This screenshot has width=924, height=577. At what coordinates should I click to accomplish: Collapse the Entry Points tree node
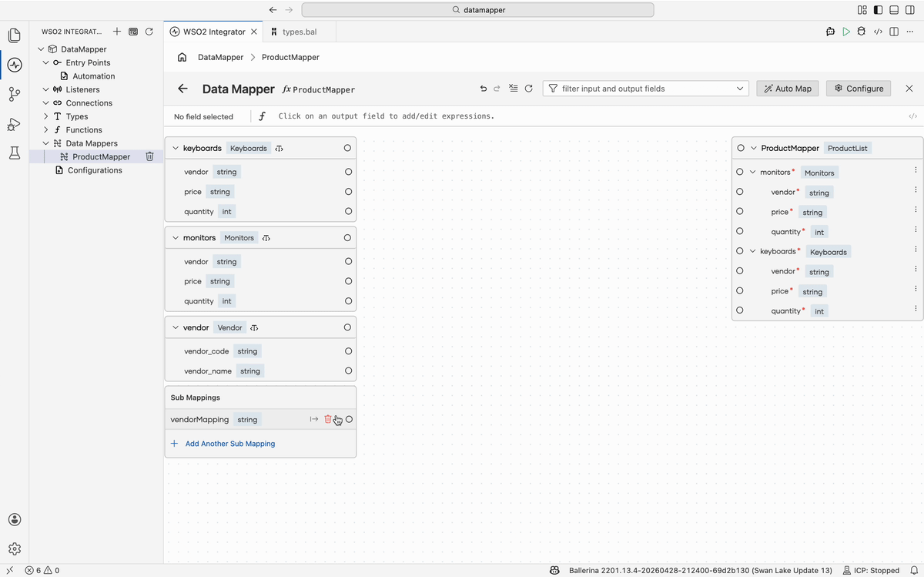point(45,62)
